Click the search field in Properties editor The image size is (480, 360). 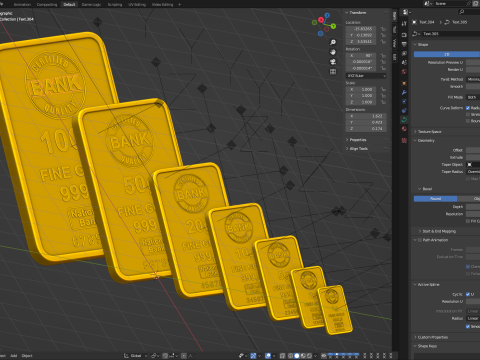(469, 12)
